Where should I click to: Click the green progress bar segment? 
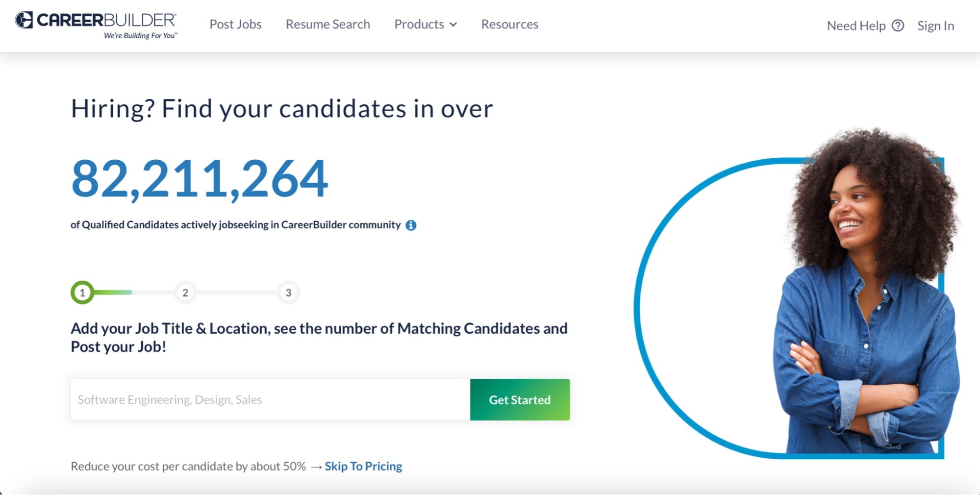[114, 293]
